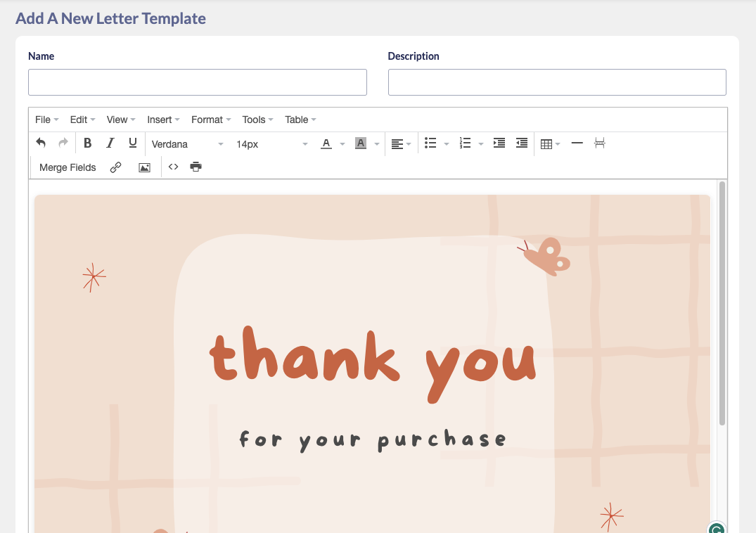
Task: Click the Insert image icon
Action: pyautogui.click(x=144, y=167)
